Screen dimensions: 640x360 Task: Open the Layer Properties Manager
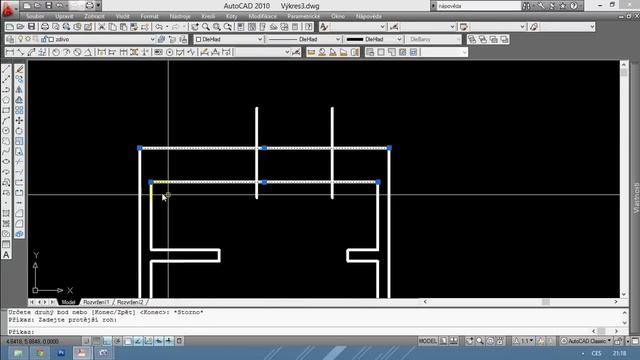tap(10, 39)
